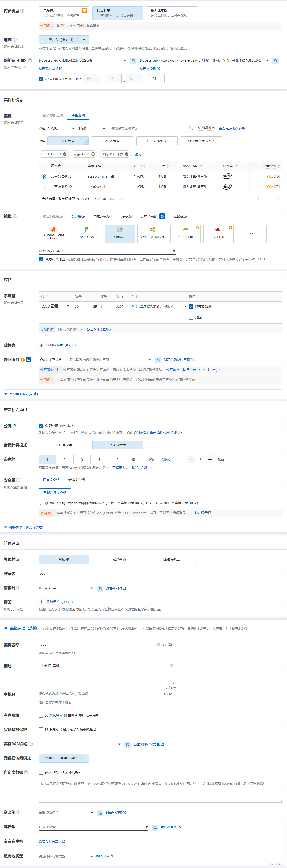287x868 pixels.
Task: Open ESSD云盘 disk type dropdown
Action: [55, 306]
